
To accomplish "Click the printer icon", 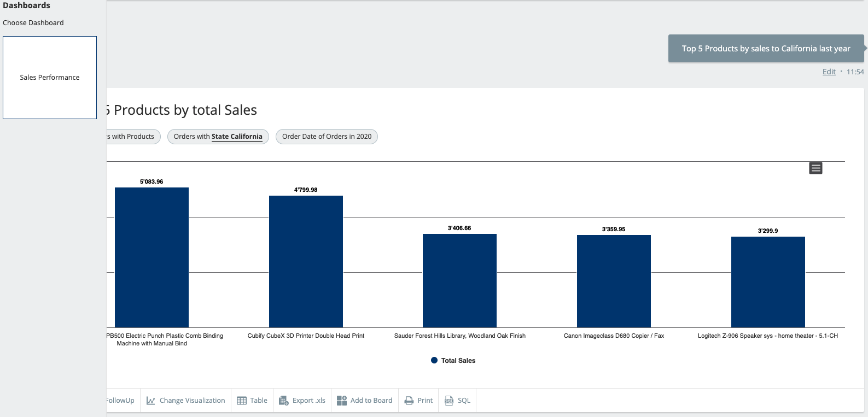I will pyautogui.click(x=409, y=401).
